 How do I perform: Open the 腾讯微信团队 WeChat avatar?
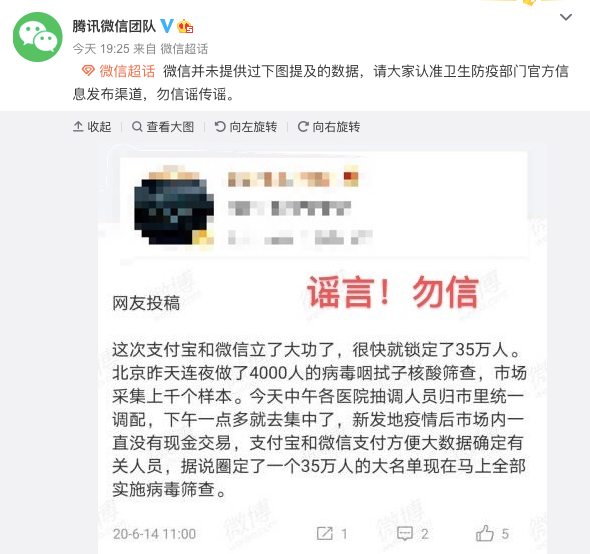tap(38, 37)
